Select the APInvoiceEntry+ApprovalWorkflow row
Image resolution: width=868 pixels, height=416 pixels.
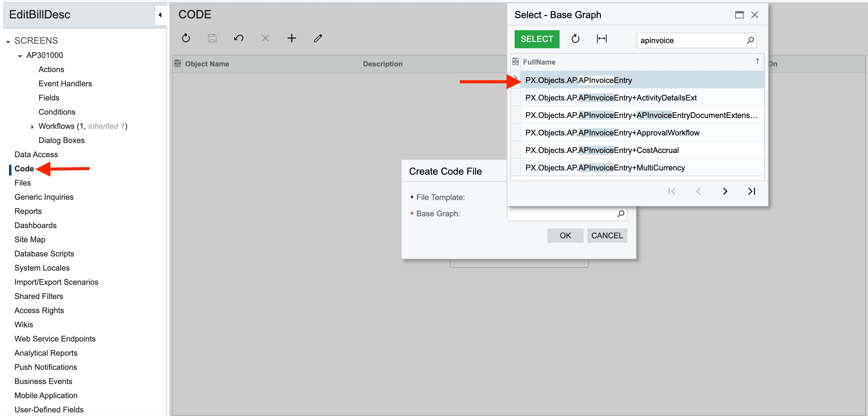click(612, 133)
